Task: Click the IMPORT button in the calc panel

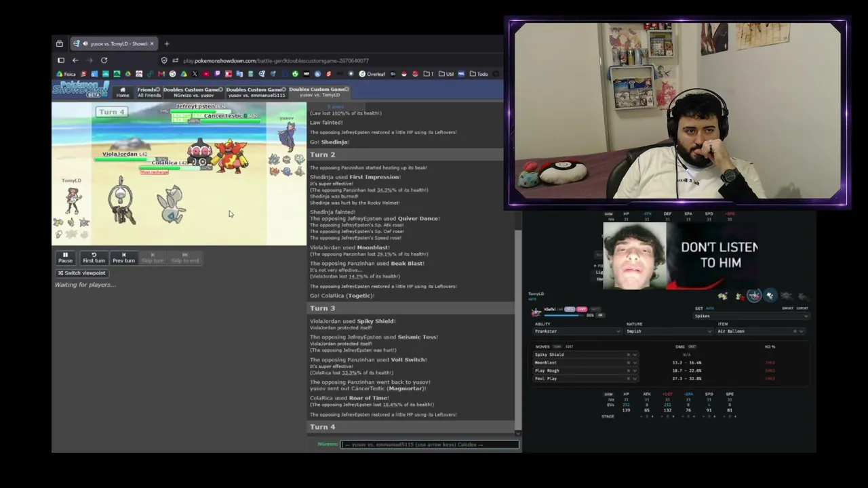Action: point(787,308)
